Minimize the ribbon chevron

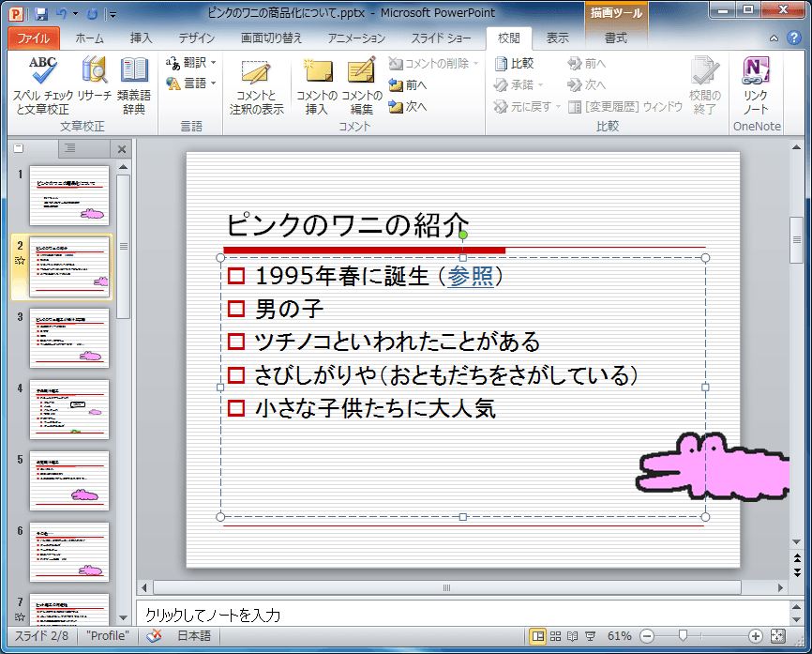[x=774, y=38]
